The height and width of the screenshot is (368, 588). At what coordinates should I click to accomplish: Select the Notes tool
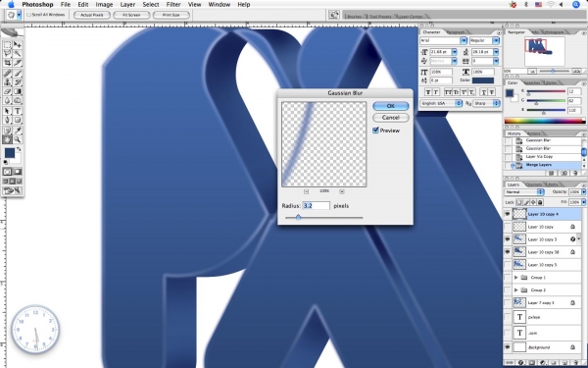[x=7, y=131]
